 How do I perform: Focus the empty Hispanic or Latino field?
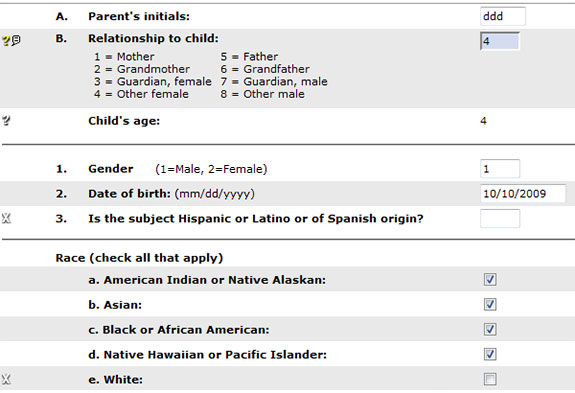(500, 218)
